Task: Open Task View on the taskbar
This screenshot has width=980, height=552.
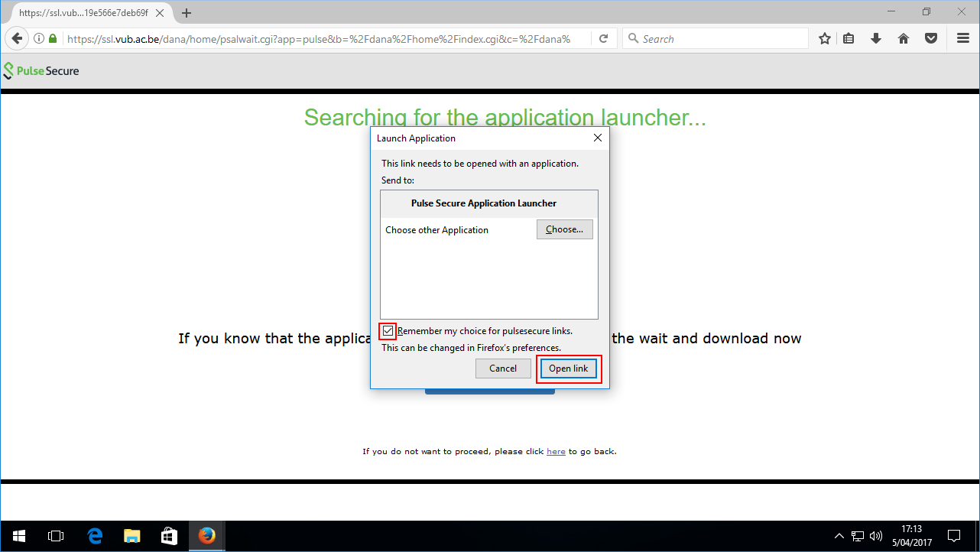Action: [56, 536]
